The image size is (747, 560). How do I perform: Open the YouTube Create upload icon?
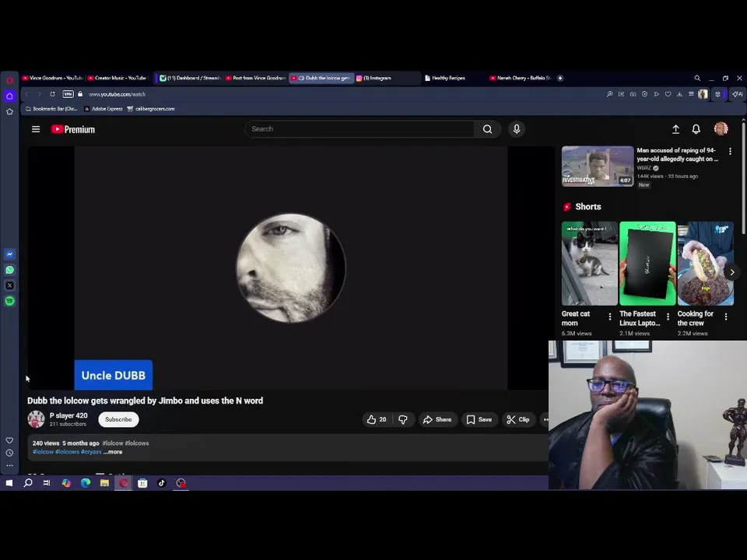click(675, 129)
